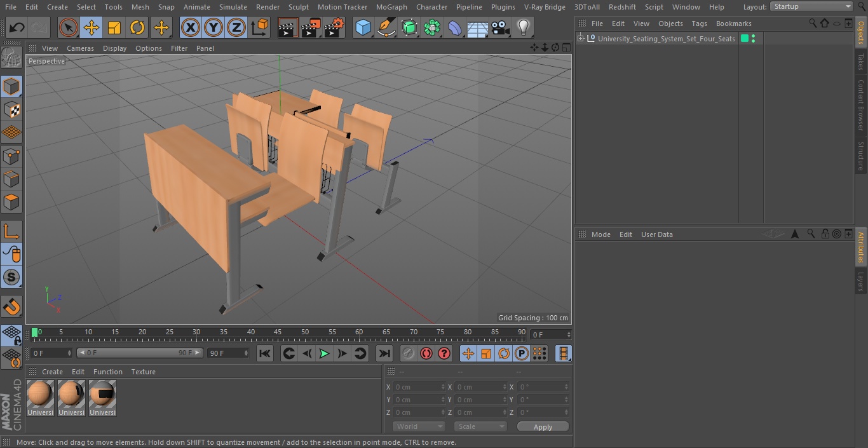Toggle Autokeying red button

426,353
